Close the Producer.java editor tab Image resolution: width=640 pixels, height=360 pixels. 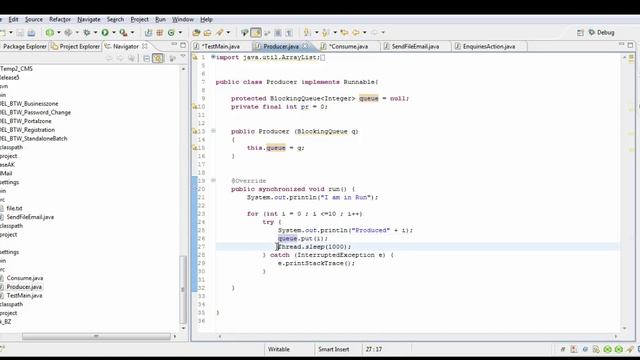point(305,46)
